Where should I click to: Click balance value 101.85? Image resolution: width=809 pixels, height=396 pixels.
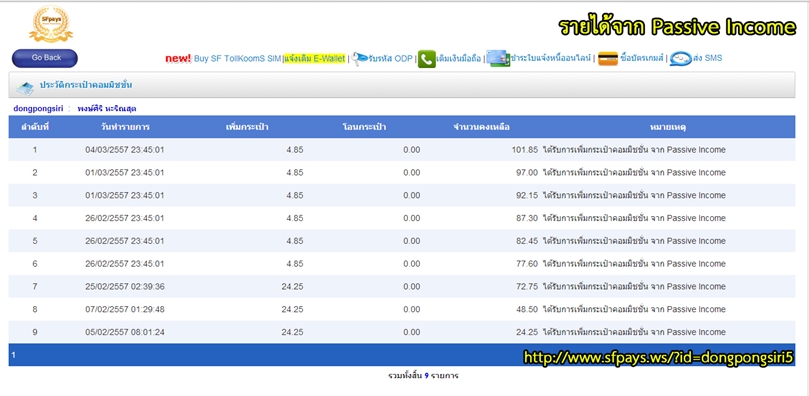click(x=525, y=150)
